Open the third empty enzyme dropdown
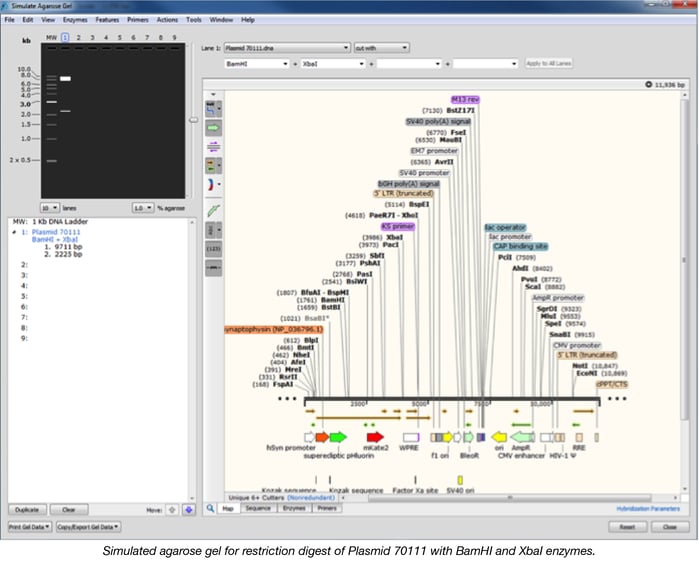The width and height of the screenshot is (699, 561). (409, 64)
